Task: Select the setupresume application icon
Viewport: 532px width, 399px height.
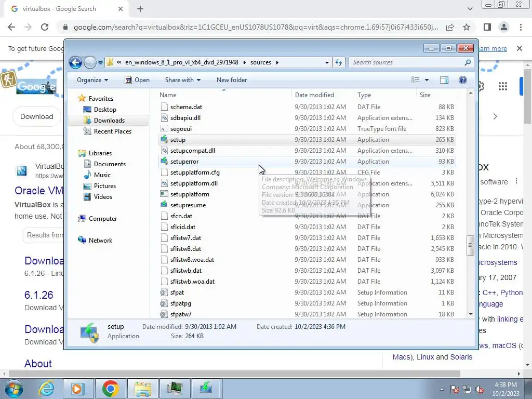Action: point(164,205)
